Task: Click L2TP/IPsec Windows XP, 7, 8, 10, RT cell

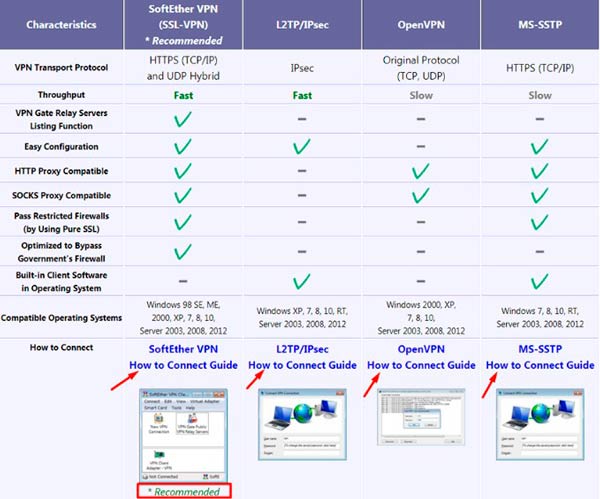Action: pyautogui.click(x=302, y=318)
